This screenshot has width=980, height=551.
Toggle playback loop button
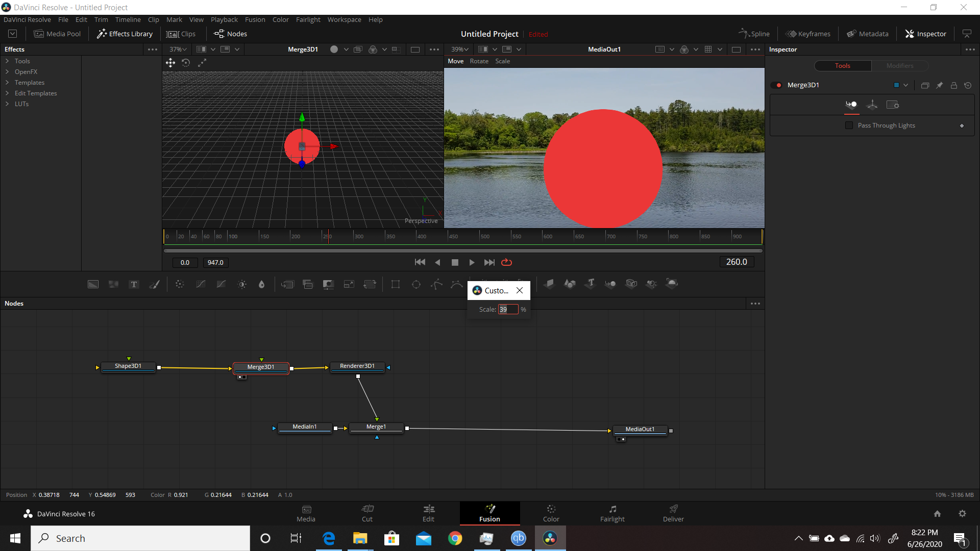506,262
